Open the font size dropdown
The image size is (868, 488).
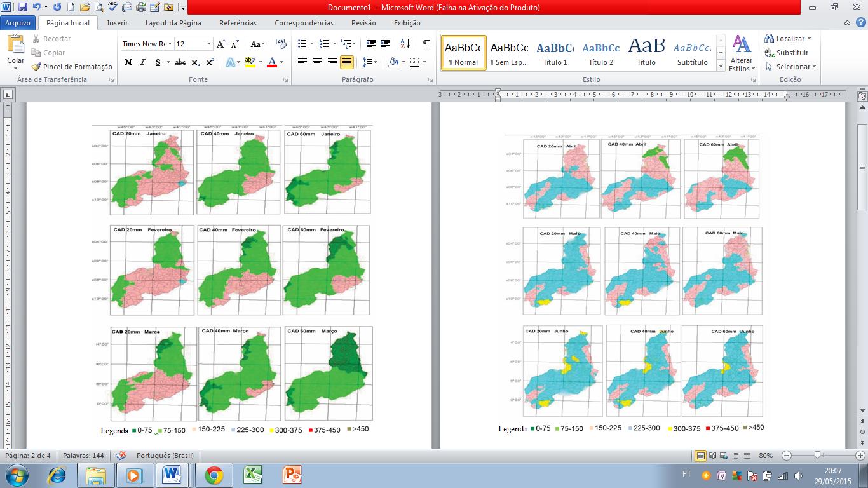(208, 44)
